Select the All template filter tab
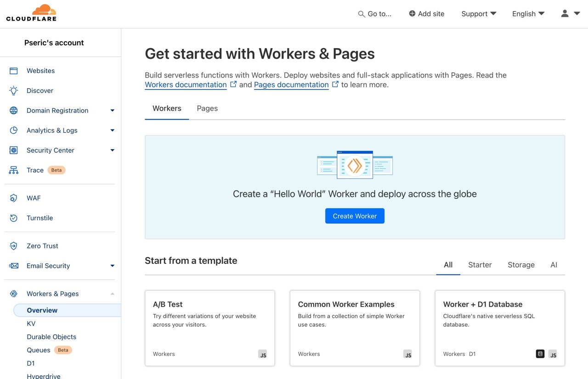Screen dimensions: 588x379 [448, 265]
